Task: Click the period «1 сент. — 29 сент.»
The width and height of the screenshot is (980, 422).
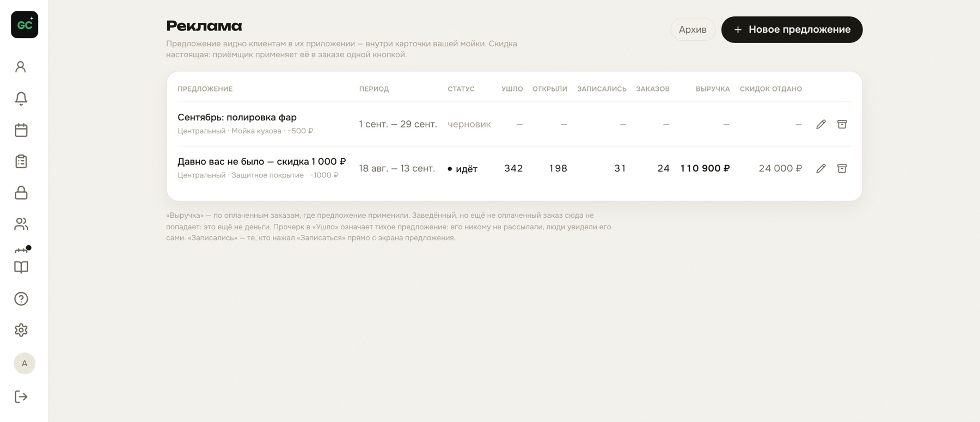Action: (398, 124)
